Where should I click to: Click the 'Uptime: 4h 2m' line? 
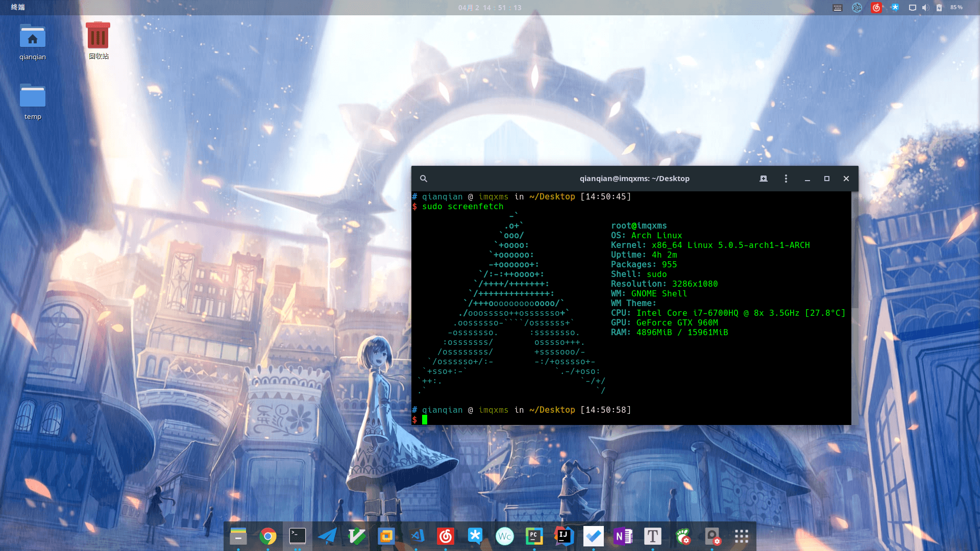coord(644,255)
